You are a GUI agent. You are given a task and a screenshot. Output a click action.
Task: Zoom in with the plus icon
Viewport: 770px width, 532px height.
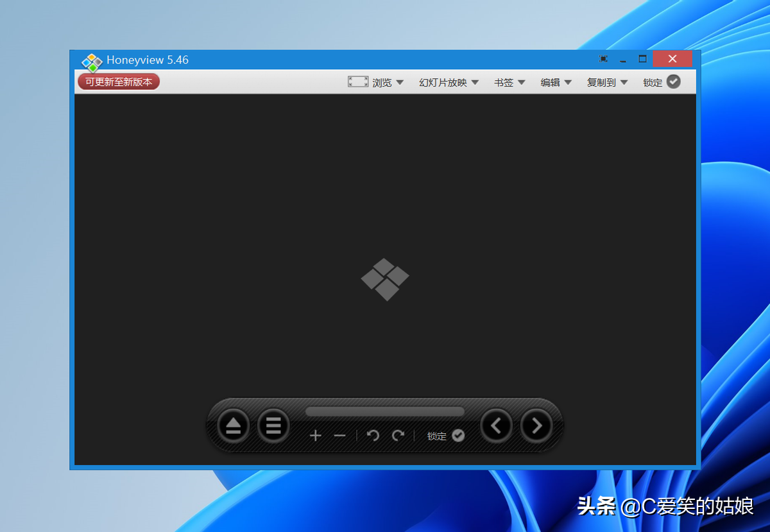click(x=315, y=436)
